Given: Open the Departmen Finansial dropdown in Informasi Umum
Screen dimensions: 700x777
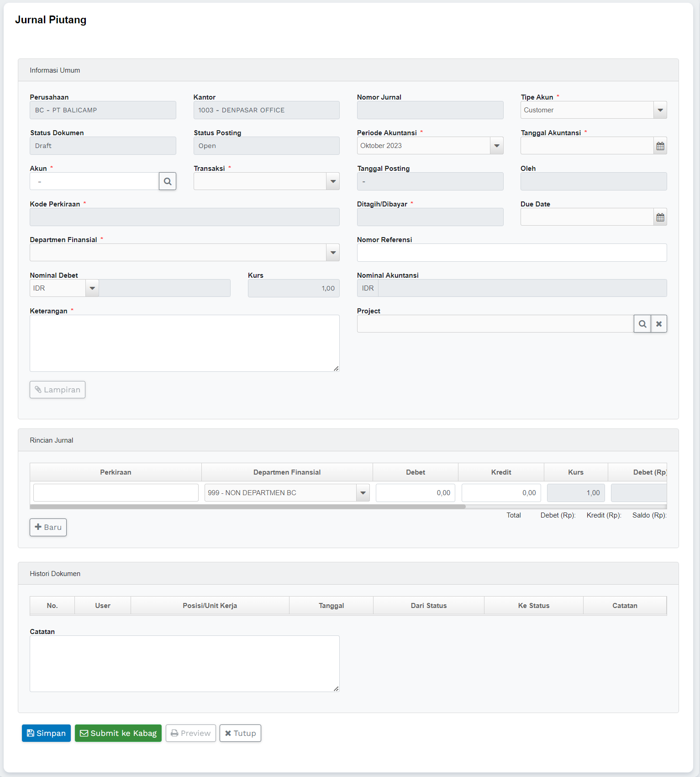Looking at the screenshot, I should (x=333, y=253).
